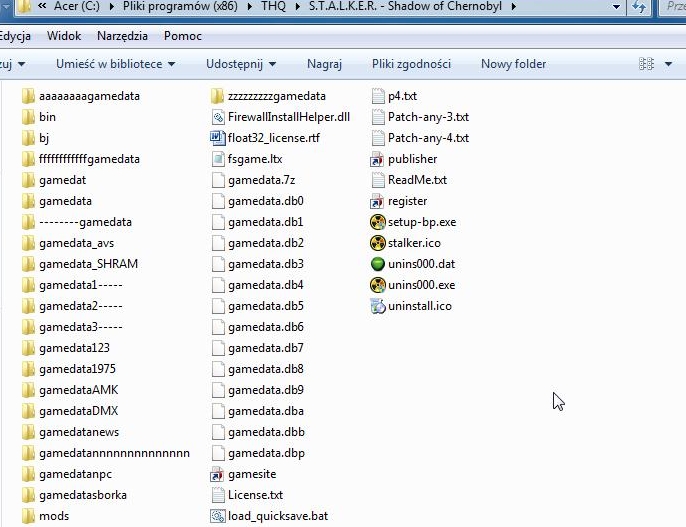Click the Nagraj toolbar button
686x527 pixels.
[x=324, y=64]
